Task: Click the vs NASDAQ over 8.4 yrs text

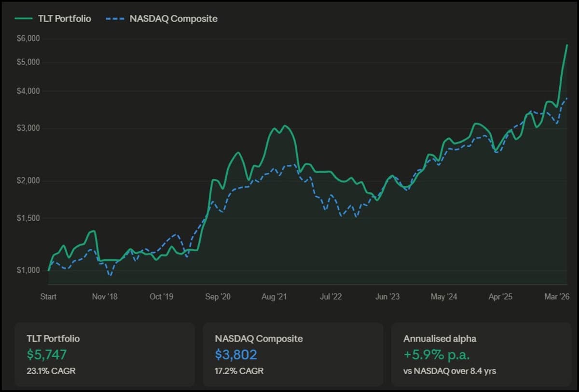Action: (450, 371)
